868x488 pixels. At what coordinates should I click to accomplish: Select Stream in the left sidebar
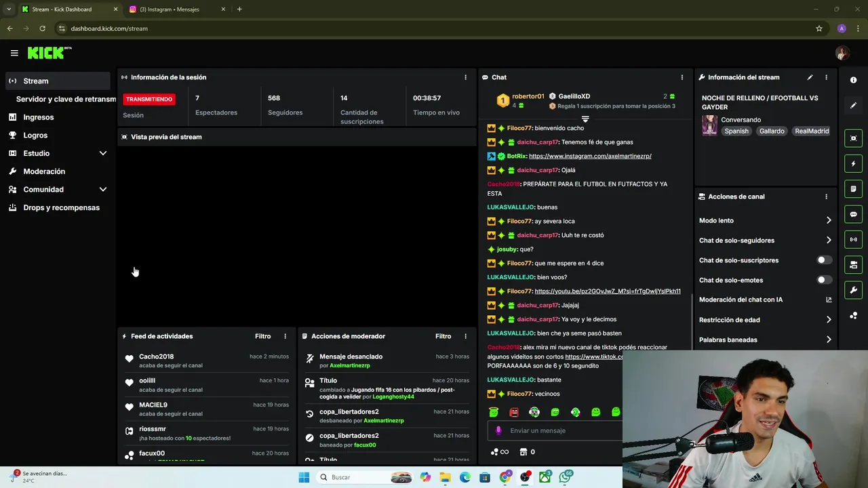[58, 81]
